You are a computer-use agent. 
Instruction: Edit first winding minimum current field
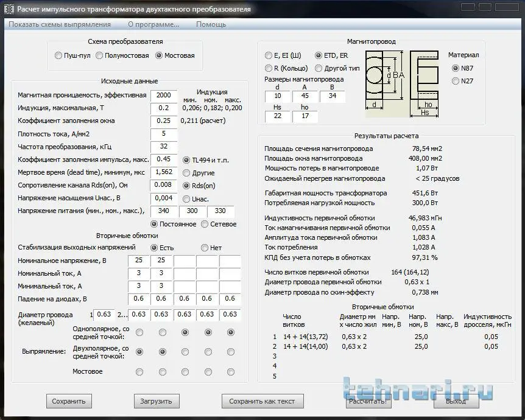(139, 286)
